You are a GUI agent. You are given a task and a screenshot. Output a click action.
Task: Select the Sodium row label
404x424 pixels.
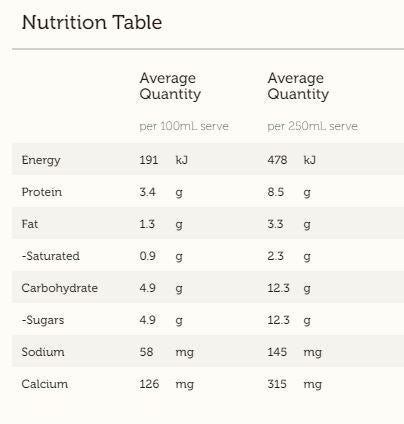pyautogui.click(x=43, y=352)
